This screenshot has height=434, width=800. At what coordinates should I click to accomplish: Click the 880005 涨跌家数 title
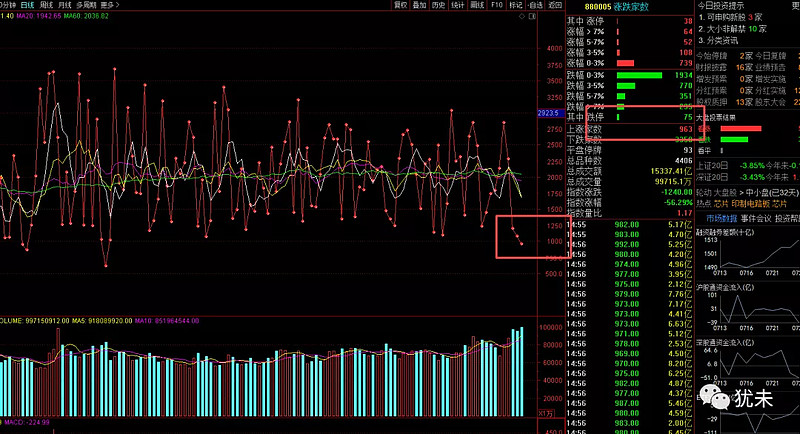(616, 7)
